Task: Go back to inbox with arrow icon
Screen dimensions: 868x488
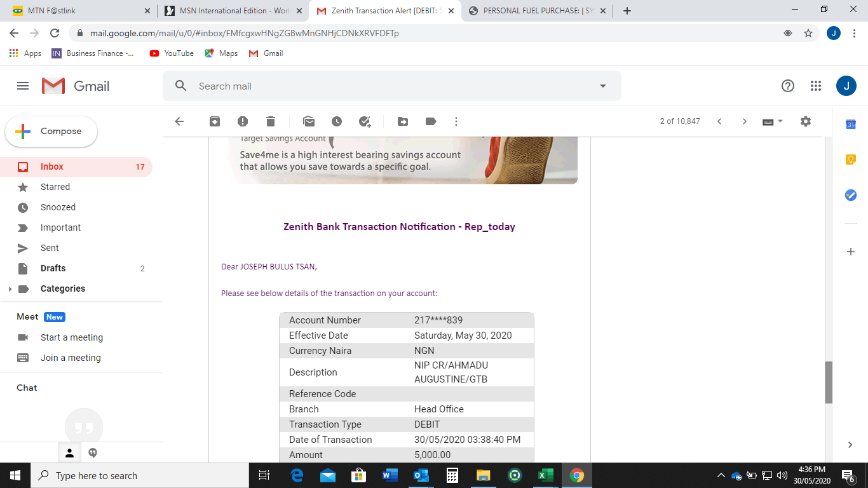Action: pos(179,121)
